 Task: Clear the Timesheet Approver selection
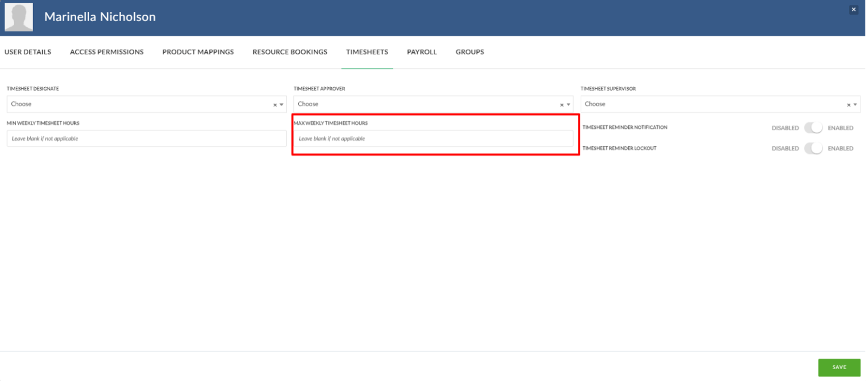click(x=562, y=105)
